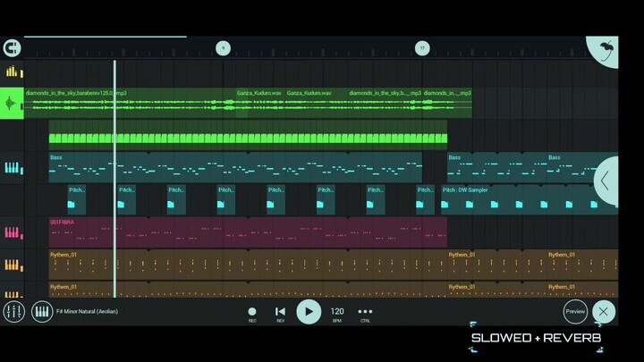Tap the FL Studio fruit logo
The width and height of the screenshot is (644, 362).
[x=605, y=49]
